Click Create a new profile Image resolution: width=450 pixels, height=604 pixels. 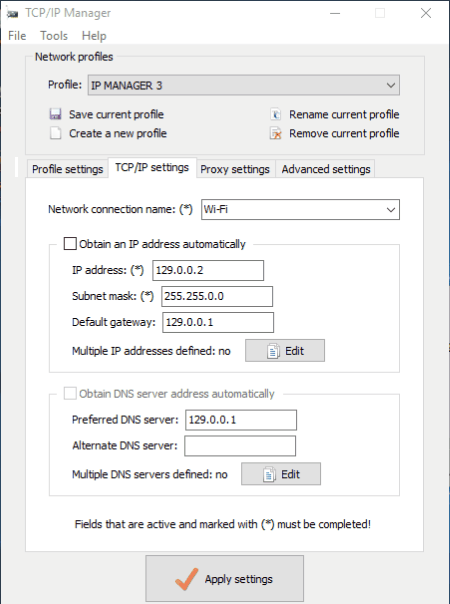coord(118,133)
